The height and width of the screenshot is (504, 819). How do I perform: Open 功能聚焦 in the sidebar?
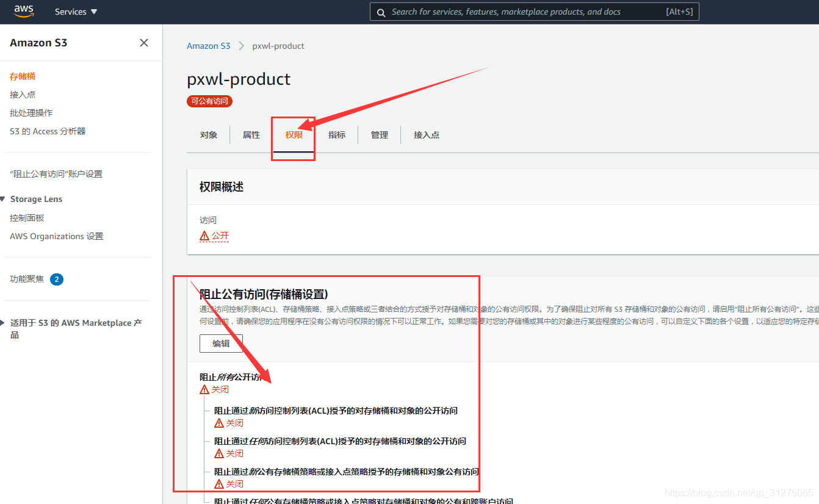click(x=27, y=279)
